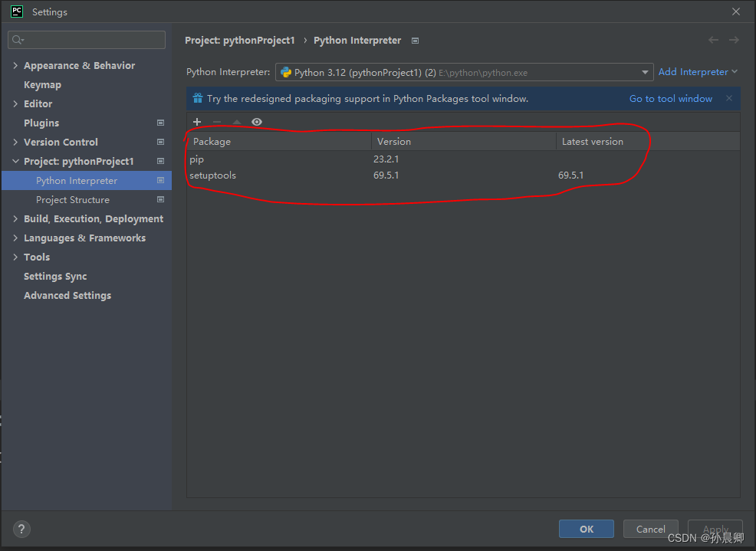Select Settings Sync in the tree
756x551 pixels.
55,276
